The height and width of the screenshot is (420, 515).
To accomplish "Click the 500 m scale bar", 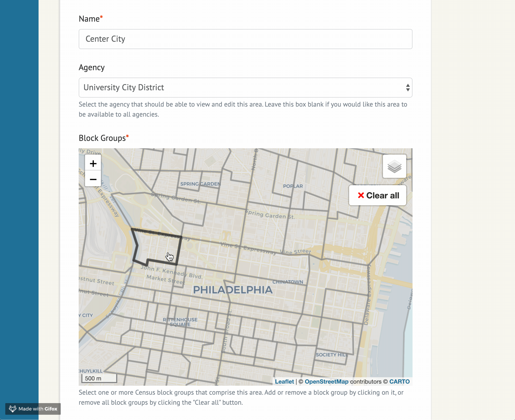I will [99, 378].
